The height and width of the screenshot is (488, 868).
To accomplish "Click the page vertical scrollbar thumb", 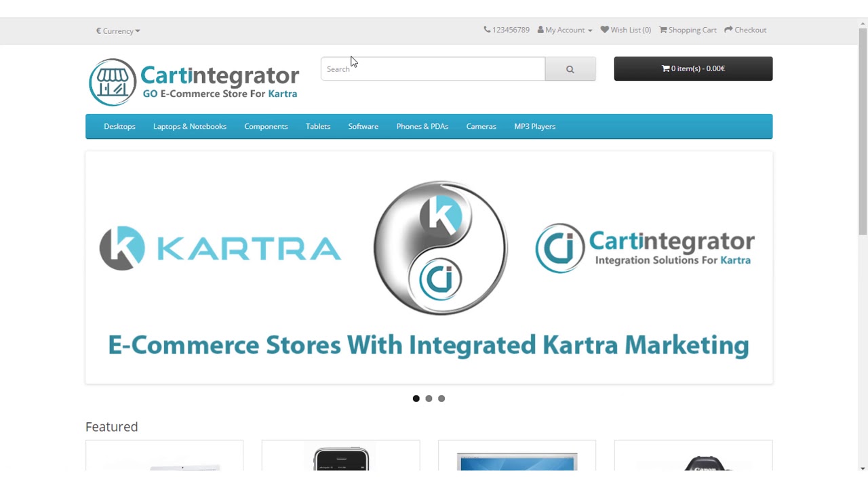I will (x=863, y=132).
